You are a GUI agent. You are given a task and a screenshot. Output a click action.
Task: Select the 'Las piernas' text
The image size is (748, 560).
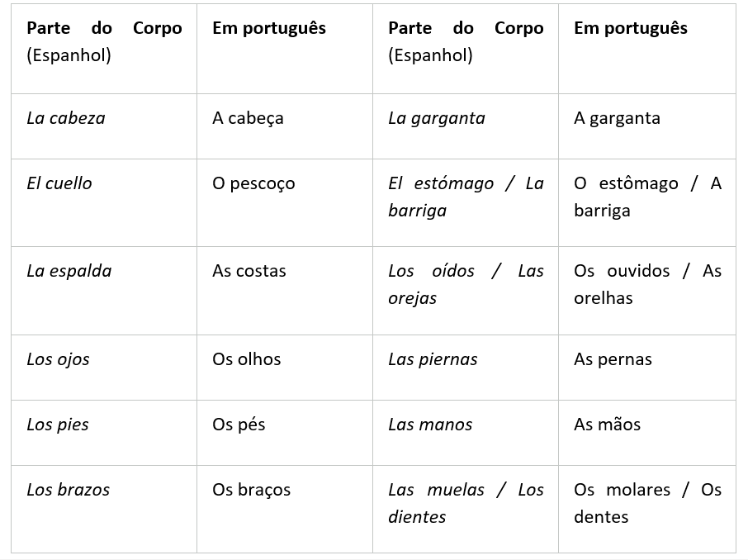(433, 359)
